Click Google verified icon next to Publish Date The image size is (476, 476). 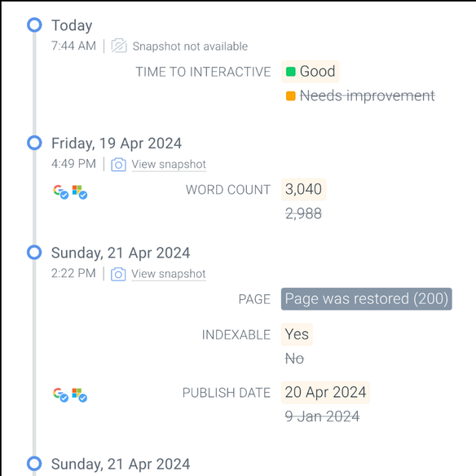click(60, 395)
